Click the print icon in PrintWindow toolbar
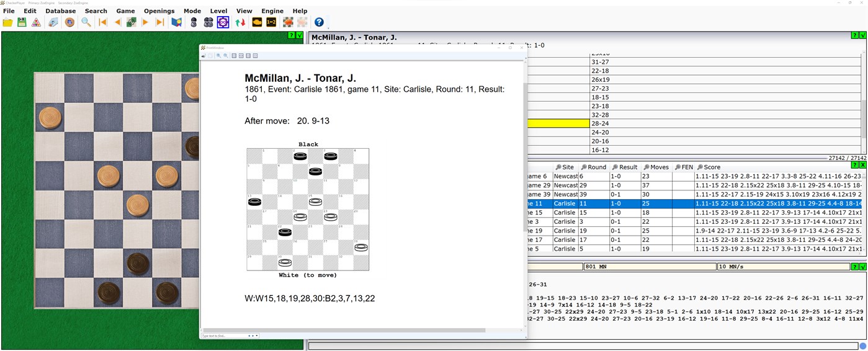Viewport: 868px width, 351px height. pos(204,56)
